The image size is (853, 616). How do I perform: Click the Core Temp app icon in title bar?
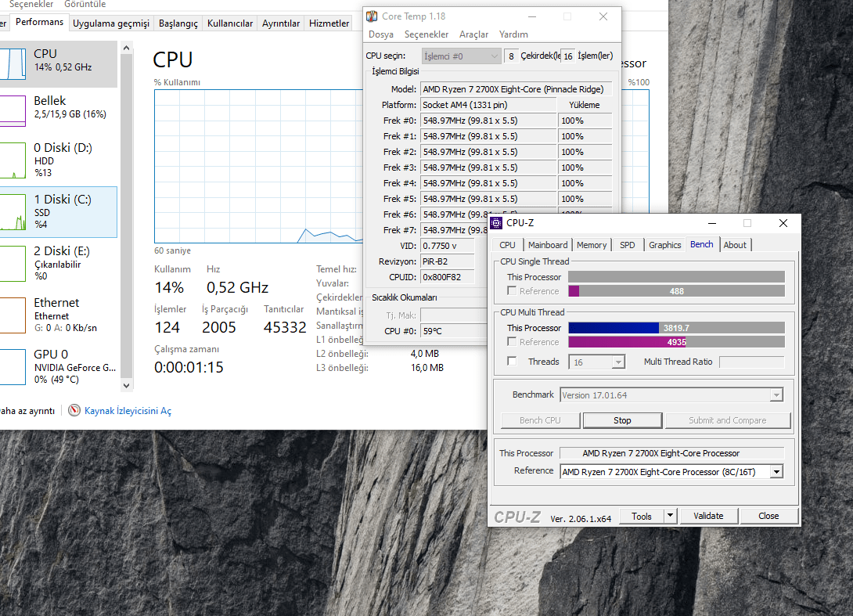[x=372, y=16]
